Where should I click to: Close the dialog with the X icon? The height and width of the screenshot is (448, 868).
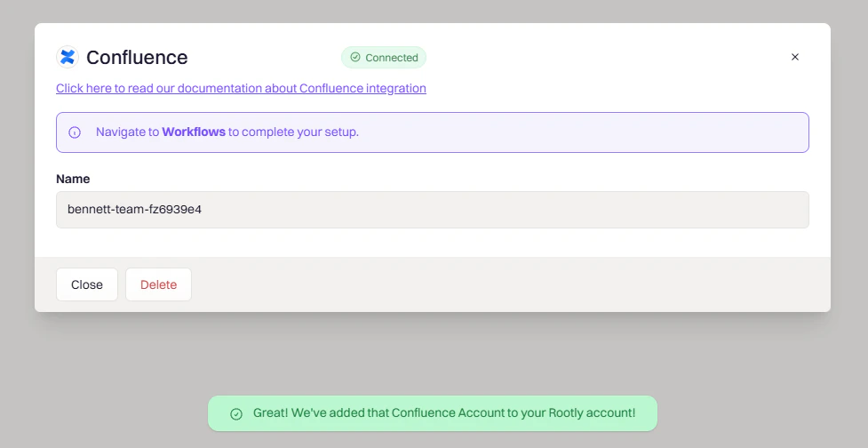pyautogui.click(x=795, y=57)
